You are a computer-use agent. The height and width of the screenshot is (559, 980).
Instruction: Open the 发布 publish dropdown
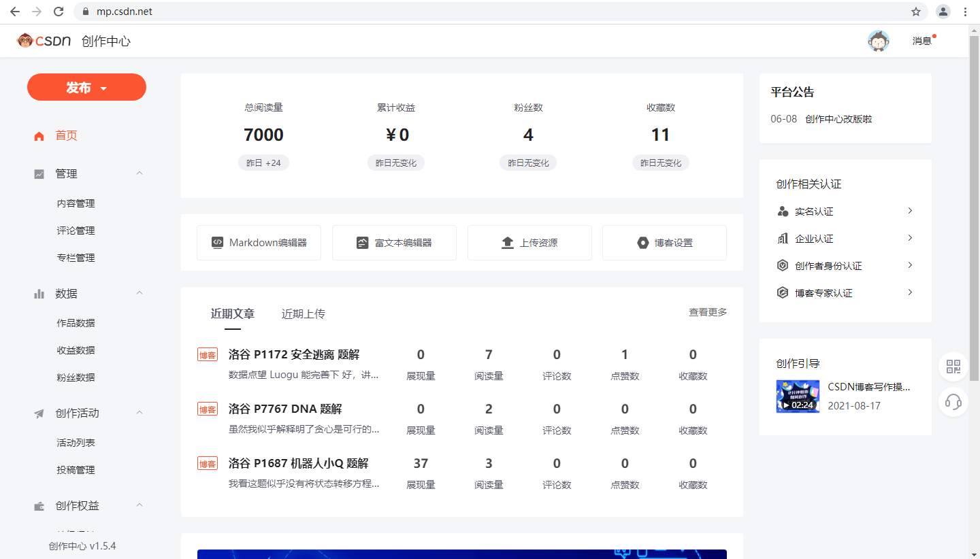coord(86,87)
